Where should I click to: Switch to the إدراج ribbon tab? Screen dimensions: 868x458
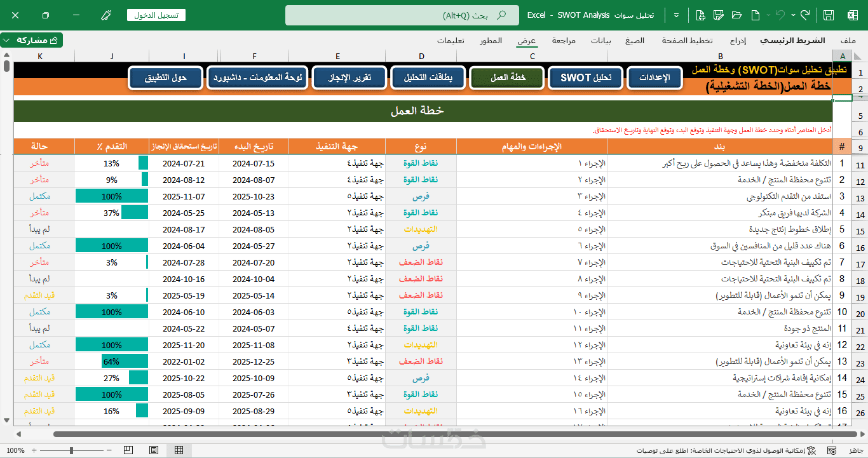738,40
